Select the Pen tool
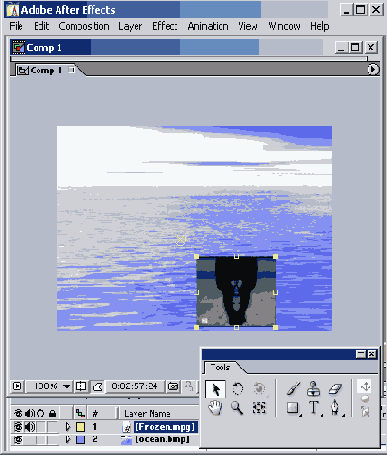This screenshot has width=387, height=455. pyautogui.click(x=335, y=408)
